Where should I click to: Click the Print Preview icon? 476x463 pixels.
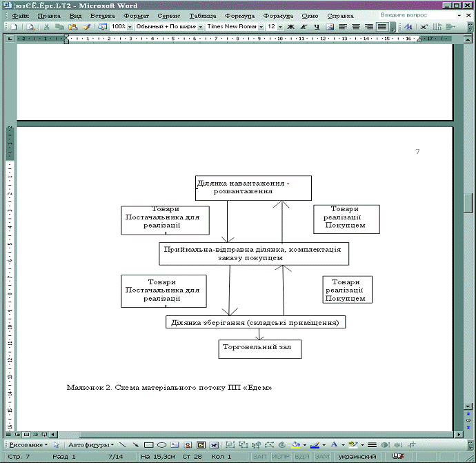pyautogui.click(x=31, y=27)
